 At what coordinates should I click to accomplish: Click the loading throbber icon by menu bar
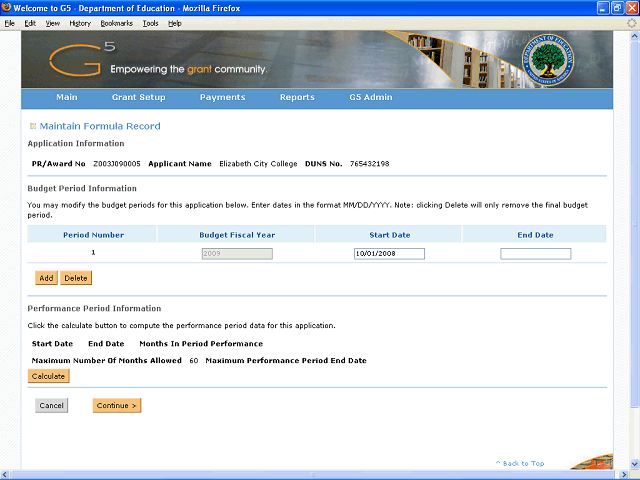click(x=630, y=22)
